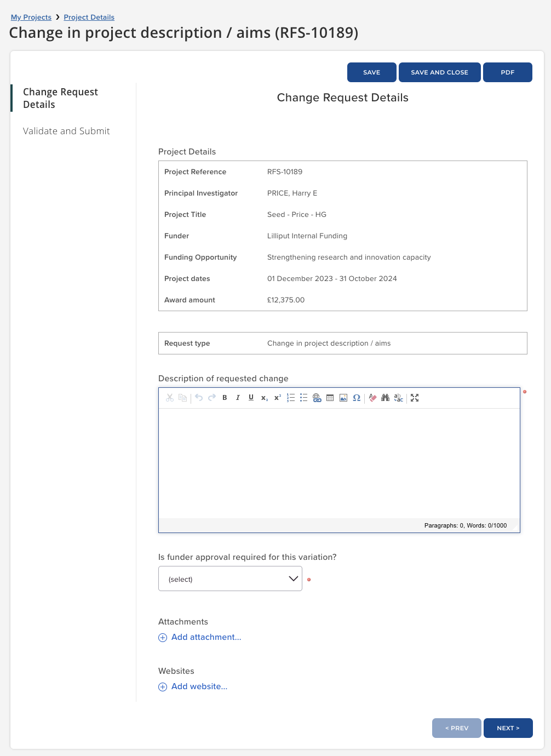This screenshot has width=551, height=756.
Task: Insert a table into the description
Action: click(x=330, y=398)
